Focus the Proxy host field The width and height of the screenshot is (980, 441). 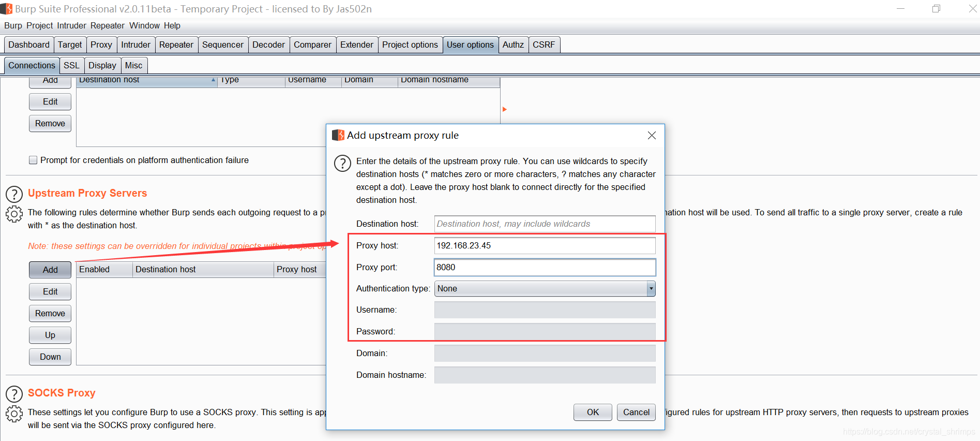pos(545,245)
